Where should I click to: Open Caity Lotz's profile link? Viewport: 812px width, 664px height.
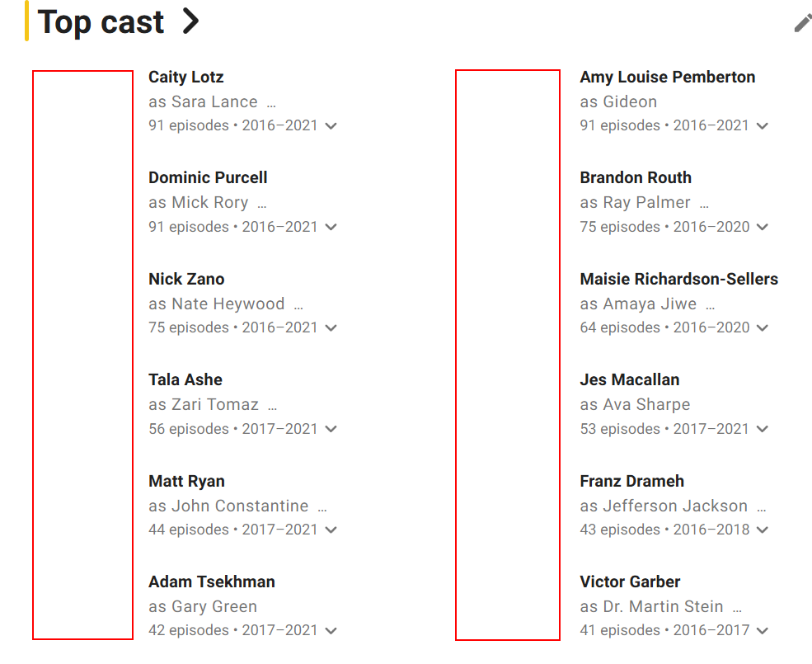(185, 77)
